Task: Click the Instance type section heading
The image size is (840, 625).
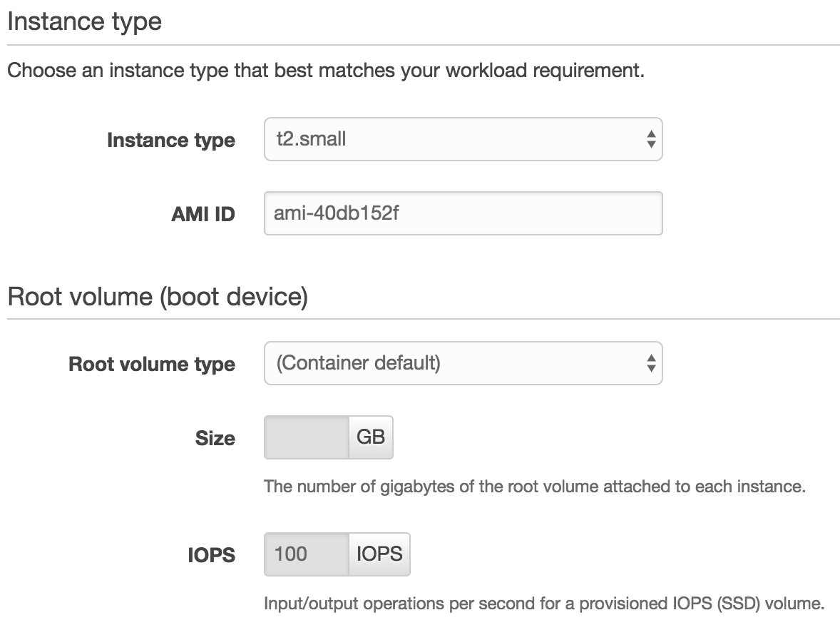Action: (85, 22)
